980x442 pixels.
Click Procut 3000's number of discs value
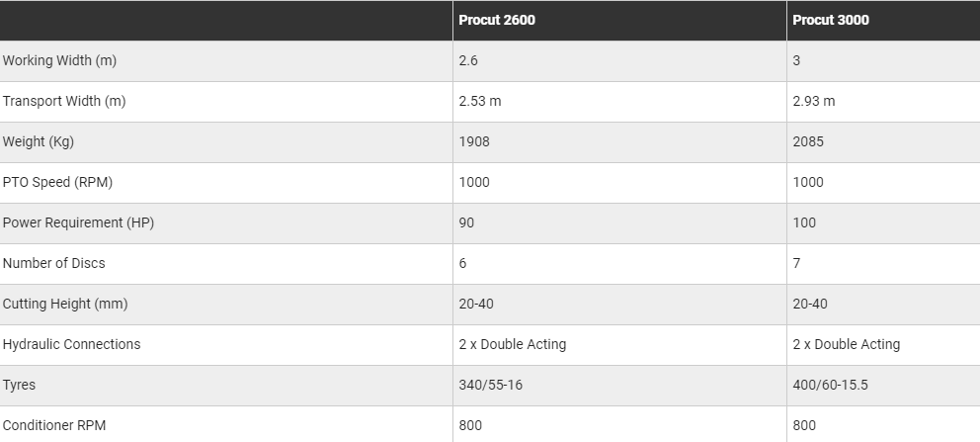click(x=797, y=263)
